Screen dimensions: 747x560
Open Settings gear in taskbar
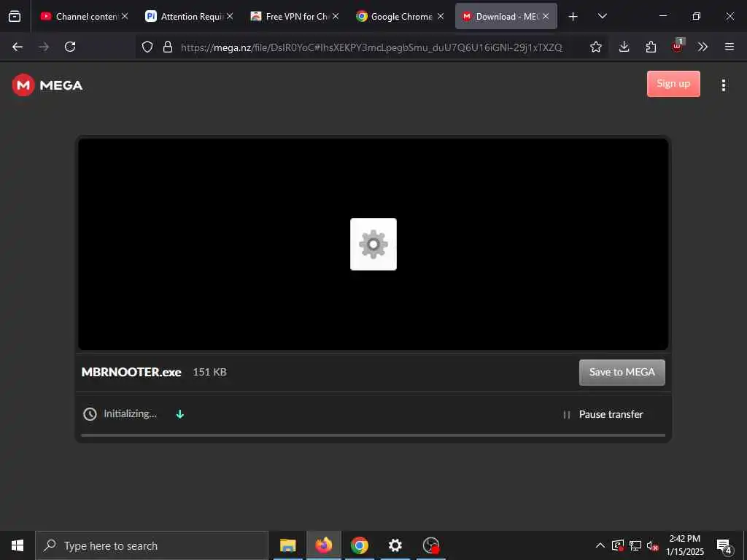[395, 545]
